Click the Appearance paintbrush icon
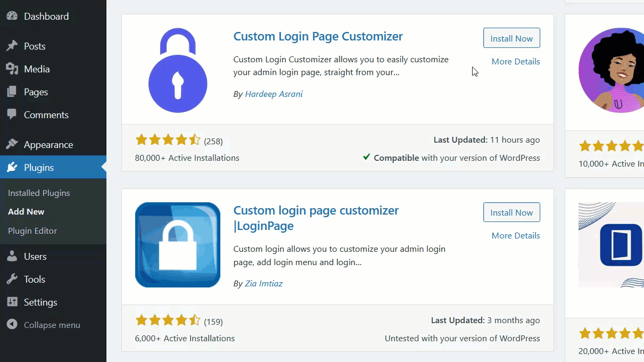Viewport: 644px width, 362px height. tap(12, 144)
